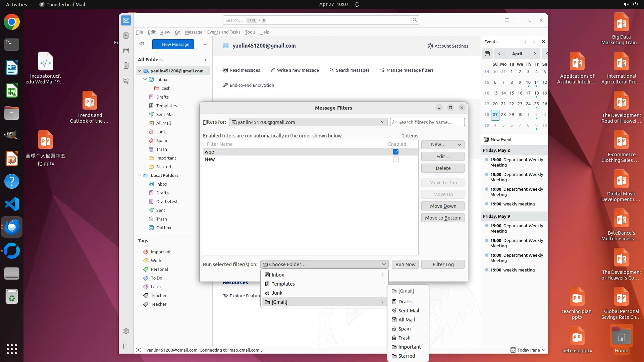Click the Run Now button
Image resolution: width=644 pixels, height=362 pixels.
(x=405, y=264)
